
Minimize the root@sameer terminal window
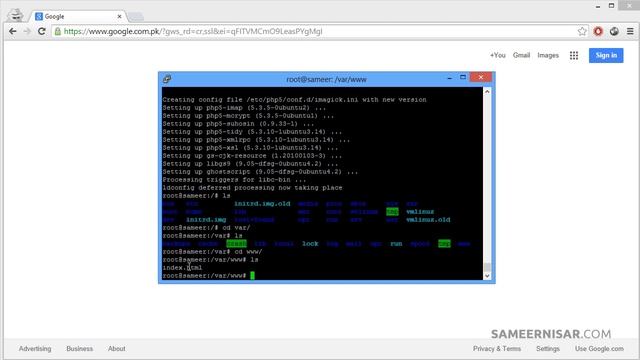click(x=449, y=78)
